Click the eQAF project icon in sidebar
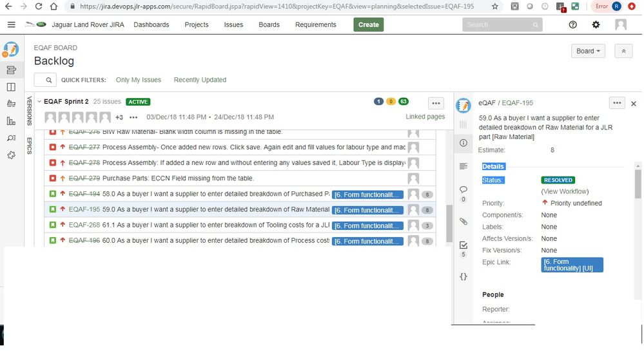The image size is (644, 362). tap(11, 49)
